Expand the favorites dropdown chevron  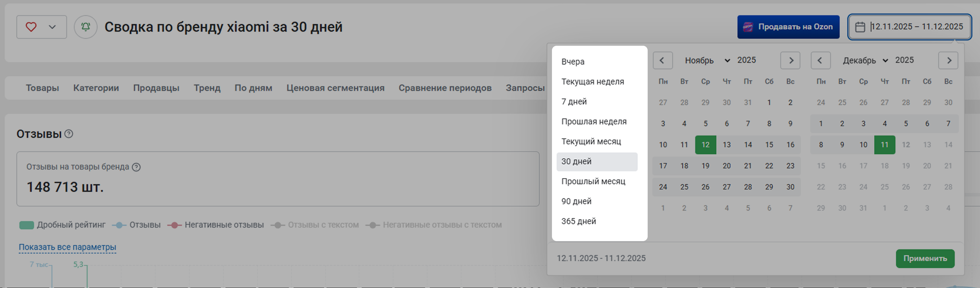(x=53, y=27)
